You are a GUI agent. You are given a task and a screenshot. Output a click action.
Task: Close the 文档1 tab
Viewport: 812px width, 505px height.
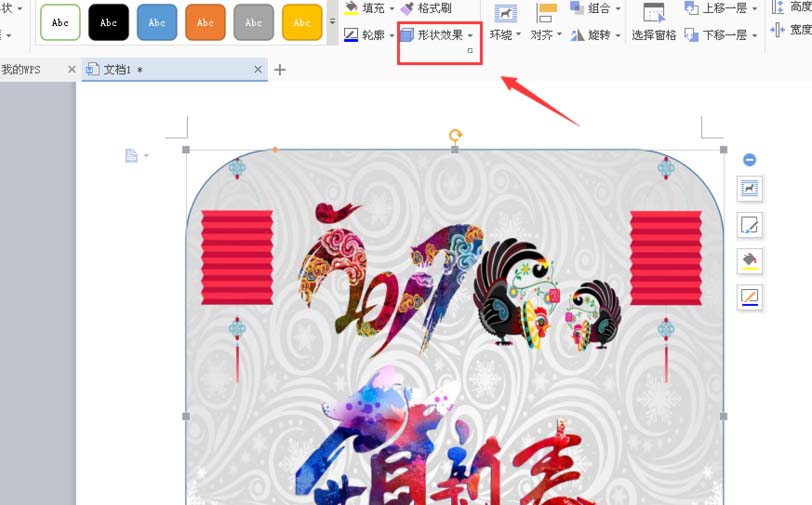(258, 69)
